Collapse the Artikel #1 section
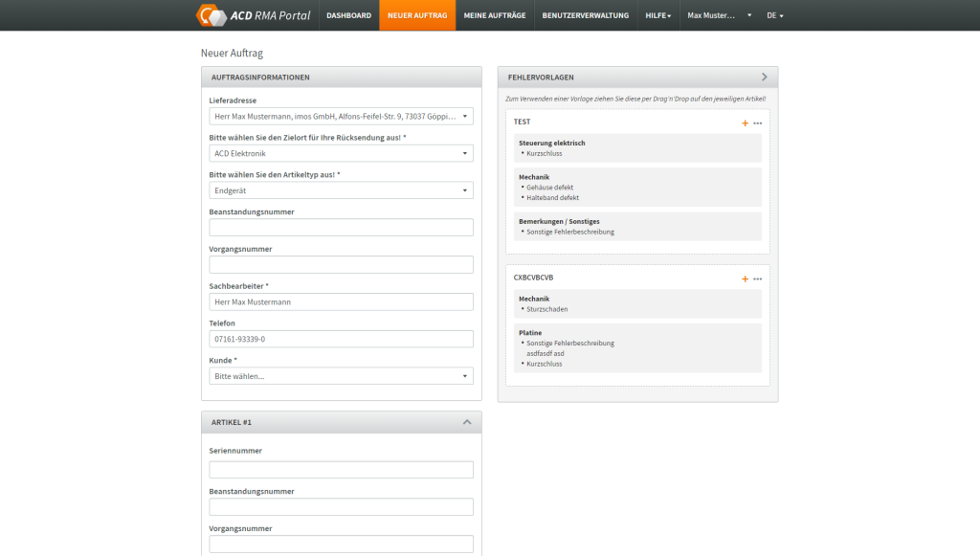Image resolution: width=980 pixels, height=556 pixels. [467, 422]
